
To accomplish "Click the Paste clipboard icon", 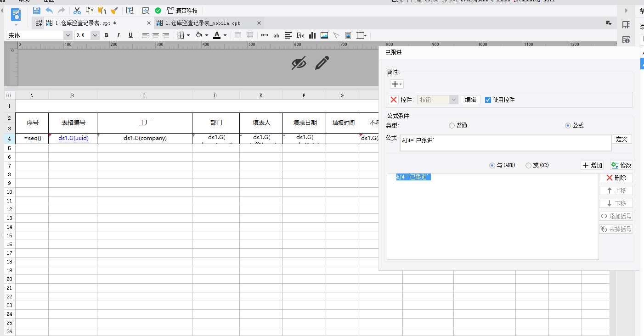I will [102, 11].
